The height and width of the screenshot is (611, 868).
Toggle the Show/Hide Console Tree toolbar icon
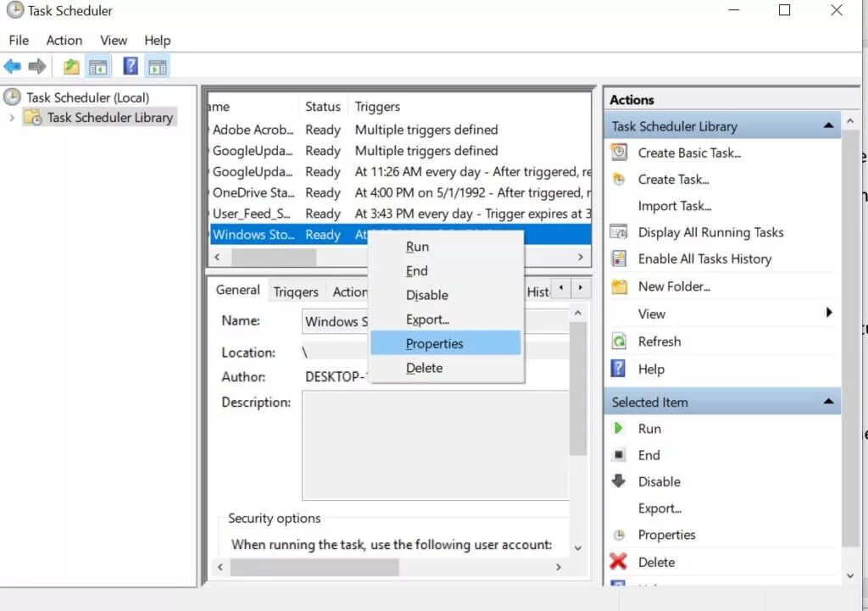click(98, 67)
